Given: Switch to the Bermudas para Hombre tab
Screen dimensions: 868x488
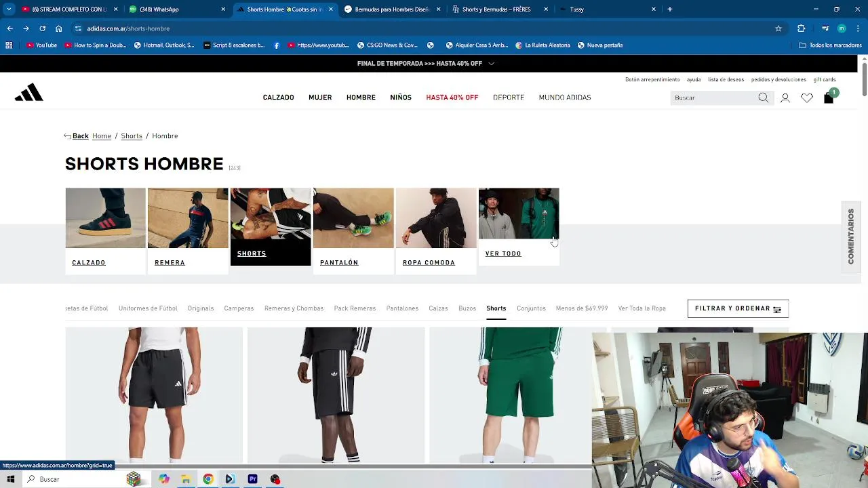Looking at the screenshot, I should (392, 9).
